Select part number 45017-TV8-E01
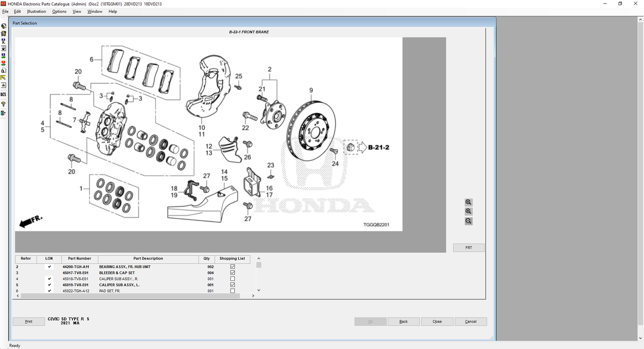Screen dimensions: 644x349 pyautogui.click(x=76, y=273)
